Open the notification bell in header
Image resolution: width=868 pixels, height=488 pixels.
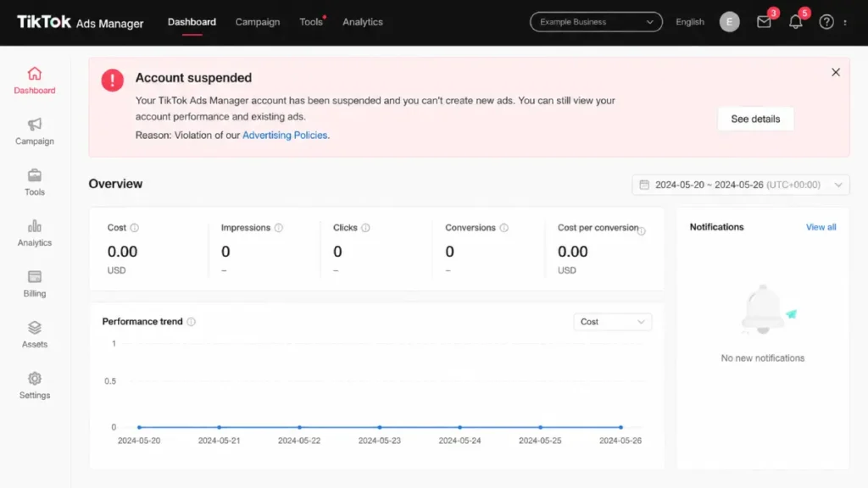pyautogui.click(x=795, y=22)
